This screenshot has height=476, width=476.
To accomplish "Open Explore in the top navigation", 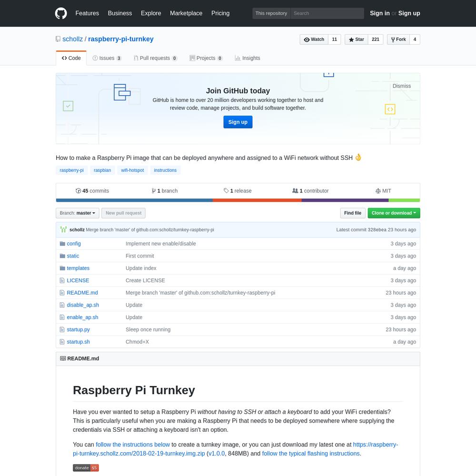I will 151,13.
